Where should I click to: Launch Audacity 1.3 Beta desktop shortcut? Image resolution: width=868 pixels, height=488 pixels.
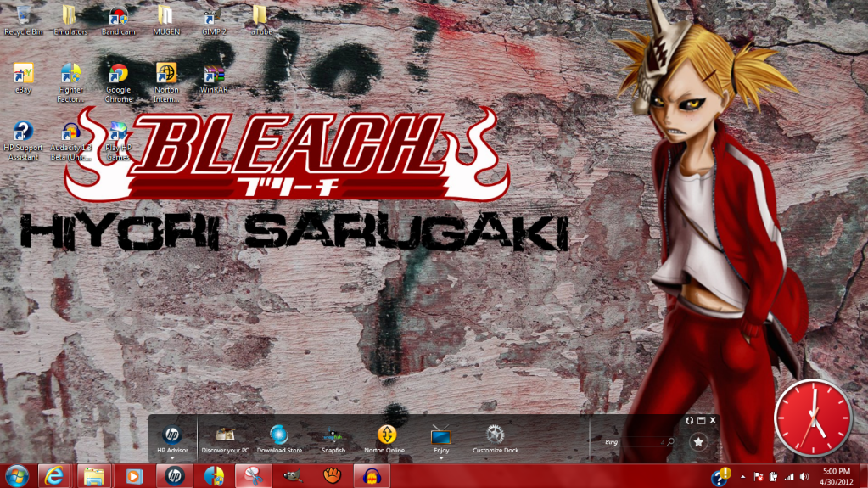[x=70, y=141]
